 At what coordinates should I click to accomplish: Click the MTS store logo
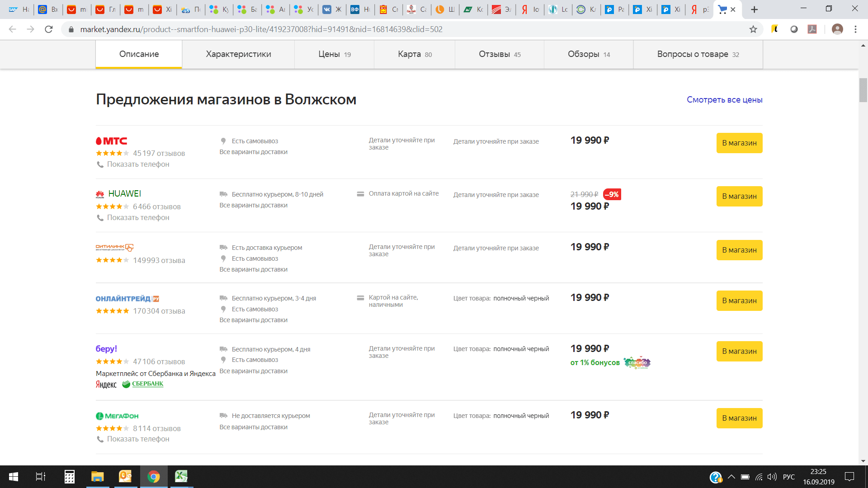click(111, 141)
